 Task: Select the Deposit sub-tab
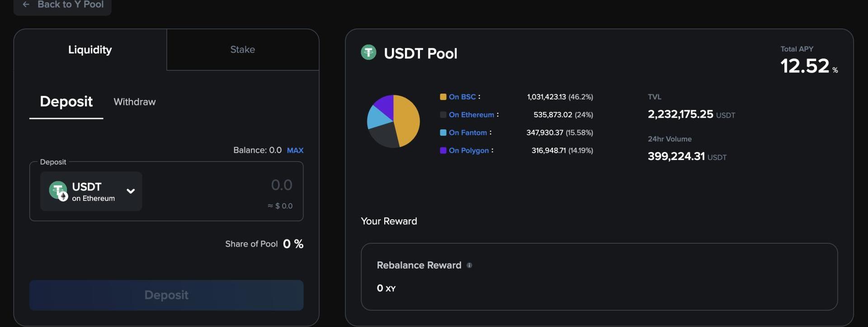(66, 102)
